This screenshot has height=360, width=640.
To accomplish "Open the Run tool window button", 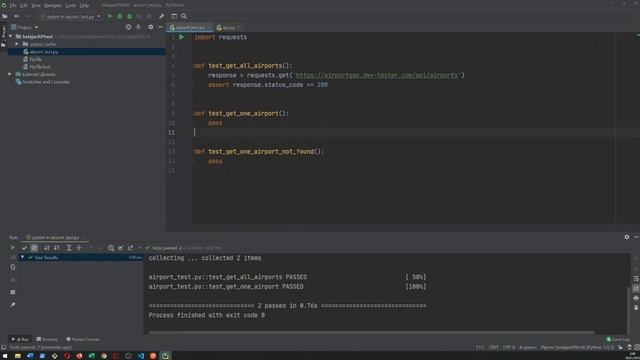I will (20, 339).
